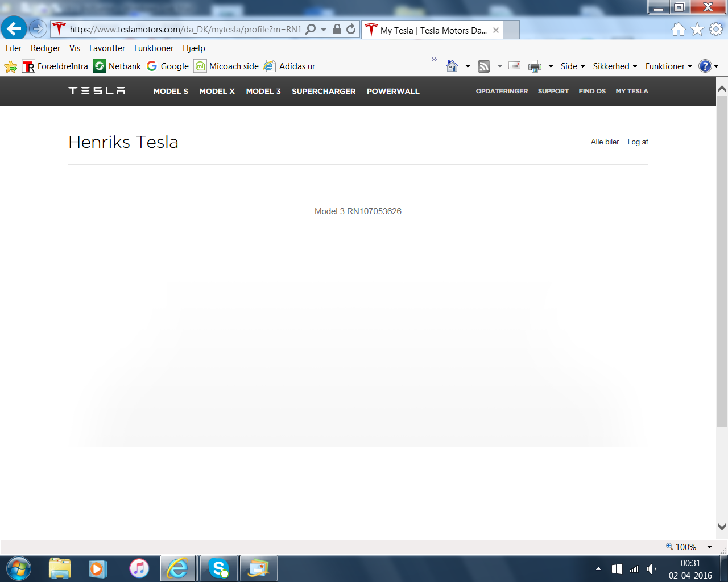Screen dimensions: 728x582
Task: Click the Home icon at top right
Action: (x=679, y=30)
